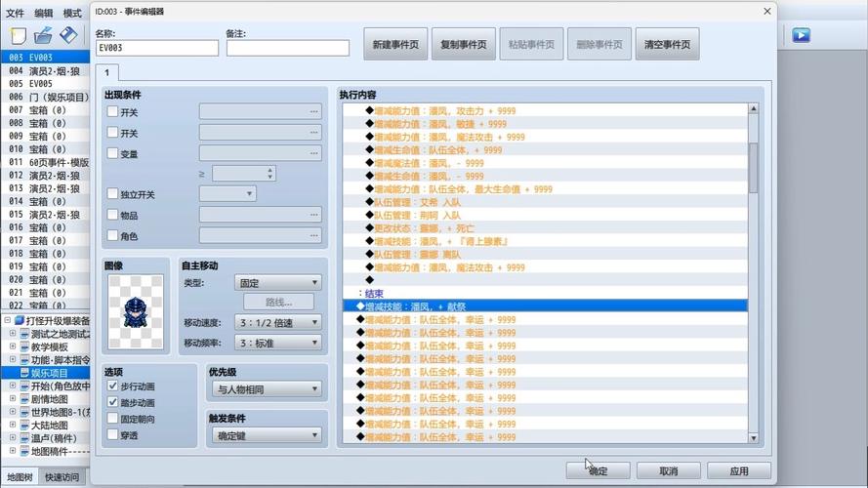
Task: Click the map icon beside 温卢(稿件)
Action: click(25, 438)
